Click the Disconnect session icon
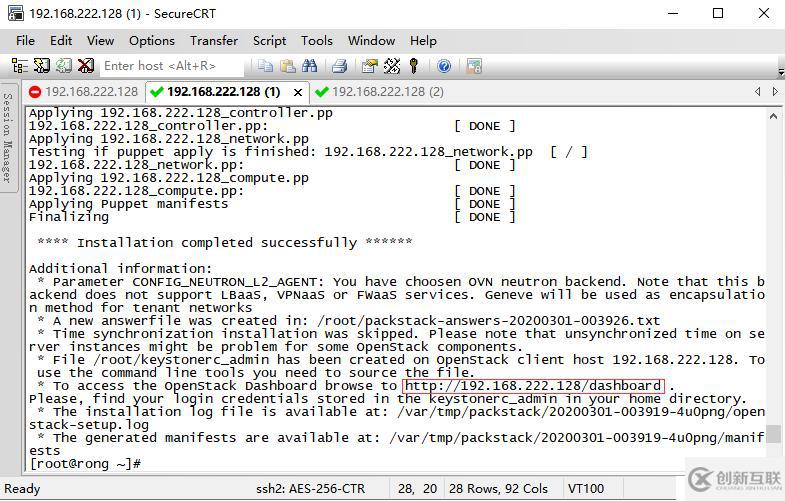The width and height of the screenshot is (785, 501). (x=86, y=66)
